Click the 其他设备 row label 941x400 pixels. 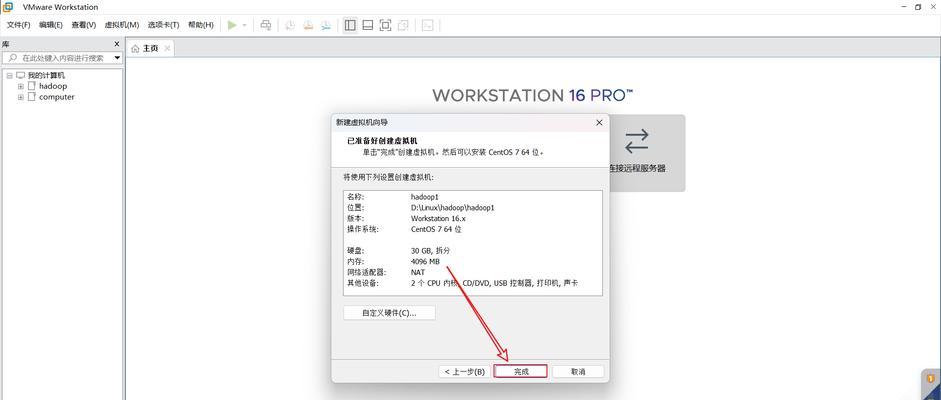[x=363, y=283]
